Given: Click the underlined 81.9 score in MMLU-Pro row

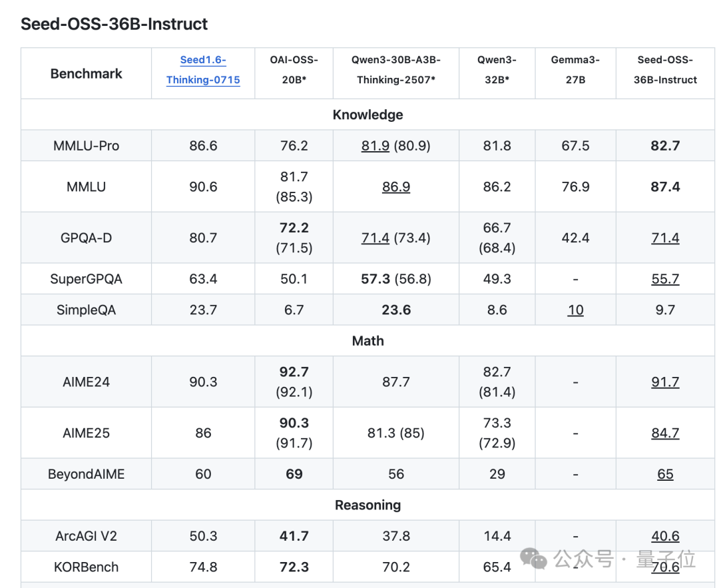Looking at the screenshot, I should point(375,146).
